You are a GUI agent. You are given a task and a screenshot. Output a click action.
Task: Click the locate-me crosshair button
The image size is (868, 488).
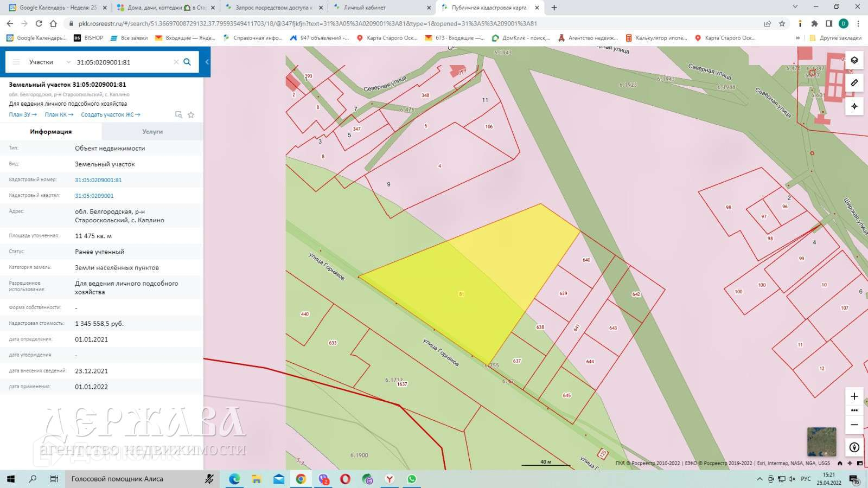pyautogui.click(x=854, y=106)
